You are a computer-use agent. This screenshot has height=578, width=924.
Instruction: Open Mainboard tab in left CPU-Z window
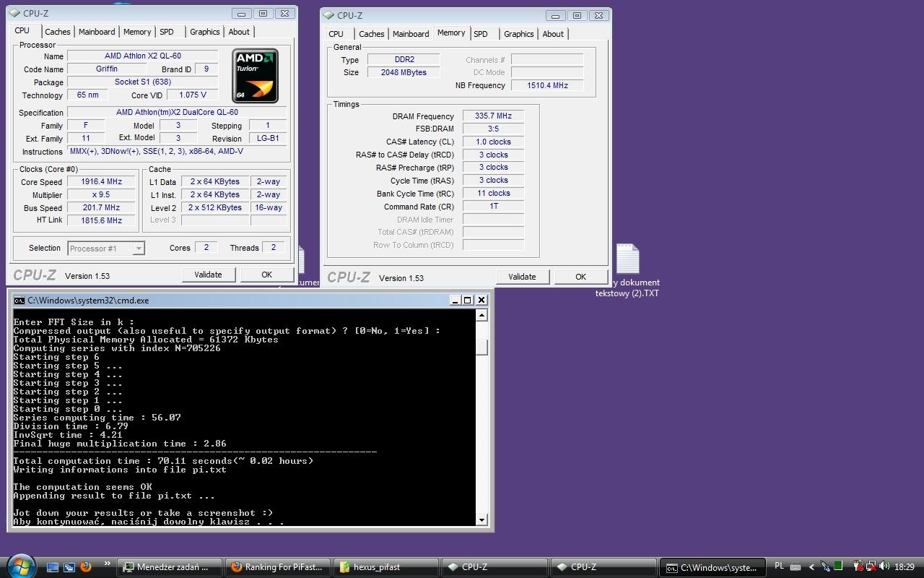click(x=97, y=32)
